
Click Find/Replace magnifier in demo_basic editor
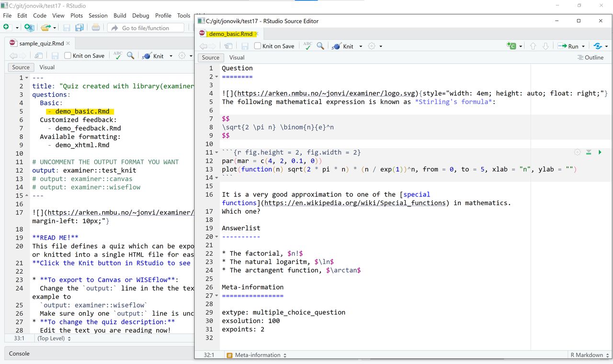(x=320, y=46)
